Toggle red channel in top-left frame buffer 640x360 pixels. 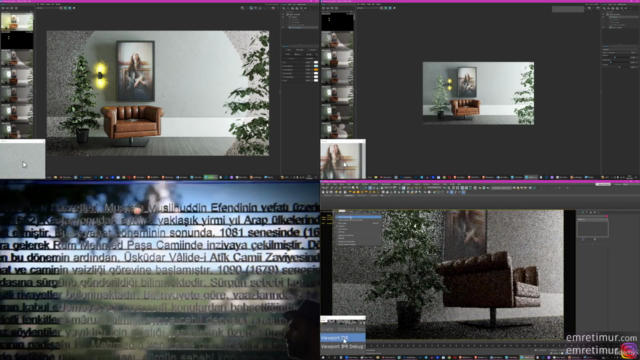tap(61, 8)
